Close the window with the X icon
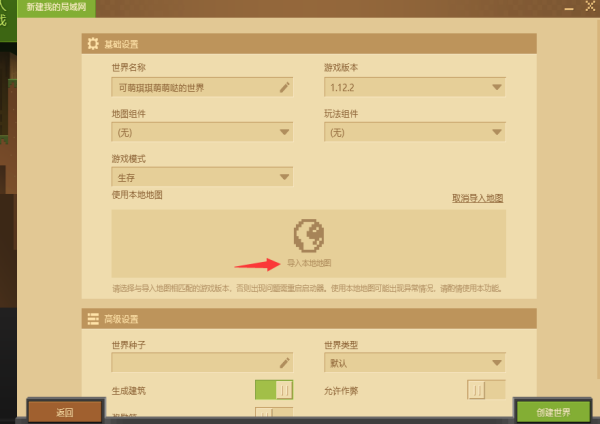 590,6
